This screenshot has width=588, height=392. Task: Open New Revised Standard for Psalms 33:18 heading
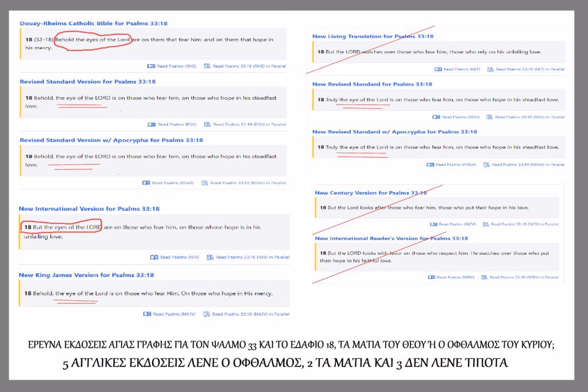[x=372, y=84]
